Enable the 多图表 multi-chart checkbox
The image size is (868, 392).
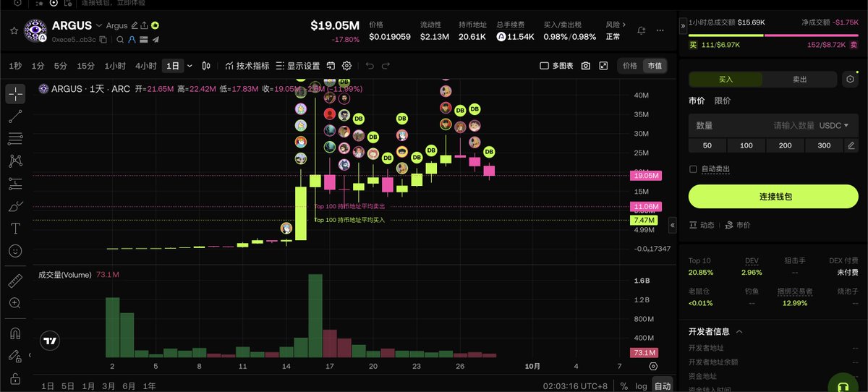pyautogui.click(x=545, y=66)
